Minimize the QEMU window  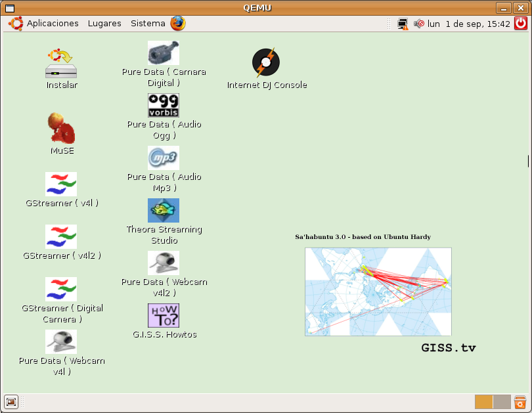[x=504, y=8]
